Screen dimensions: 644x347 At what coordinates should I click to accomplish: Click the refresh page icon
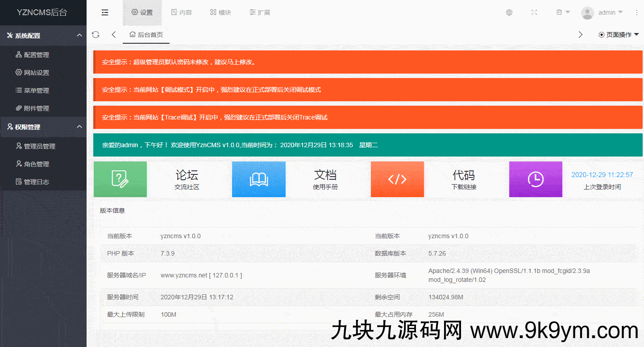click(x=96, y=35)
